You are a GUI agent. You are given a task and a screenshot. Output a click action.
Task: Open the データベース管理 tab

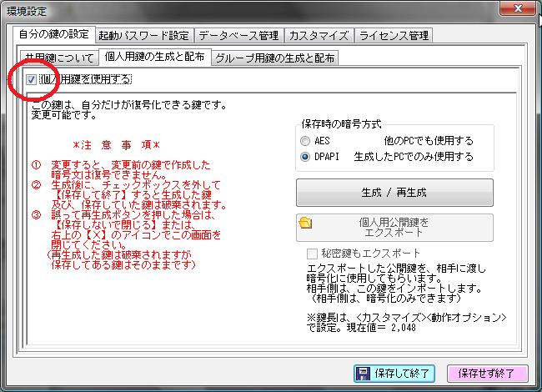(238, 35)
